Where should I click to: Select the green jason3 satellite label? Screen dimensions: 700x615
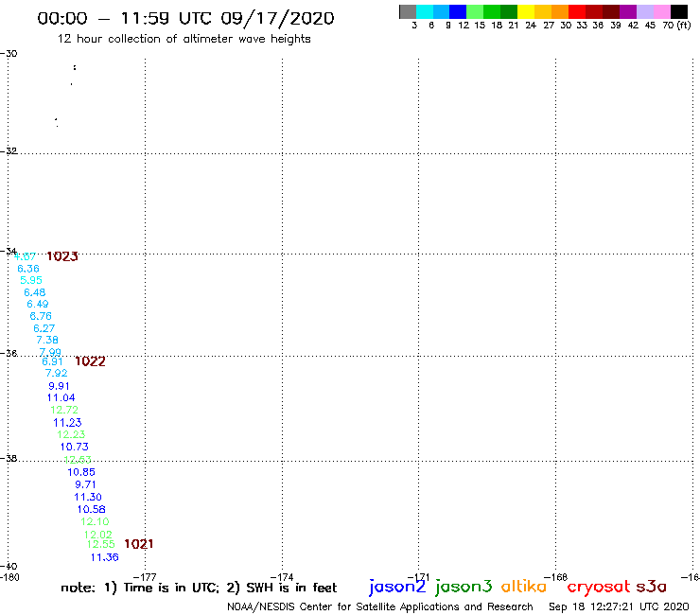click(464, 587)
